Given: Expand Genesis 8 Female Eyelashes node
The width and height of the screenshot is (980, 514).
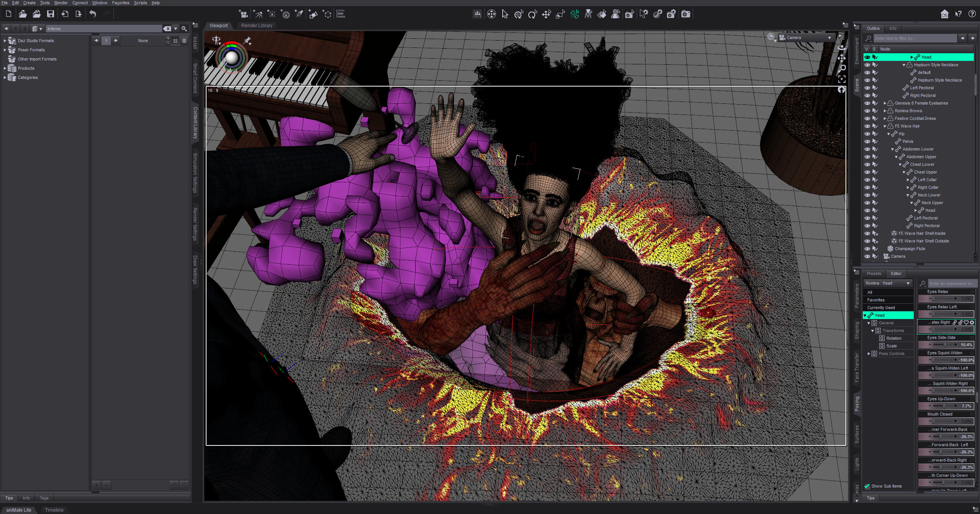Looking at the screenshot, I should [x=885, y=103].
